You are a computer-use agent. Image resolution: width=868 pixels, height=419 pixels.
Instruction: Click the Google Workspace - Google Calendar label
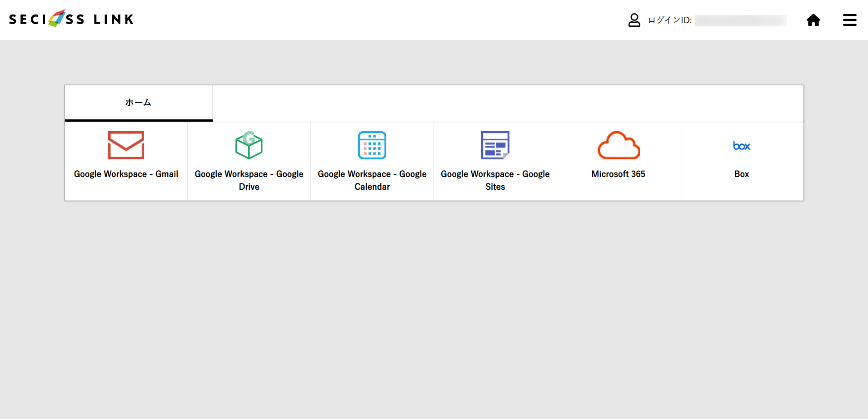click(372, 180)
